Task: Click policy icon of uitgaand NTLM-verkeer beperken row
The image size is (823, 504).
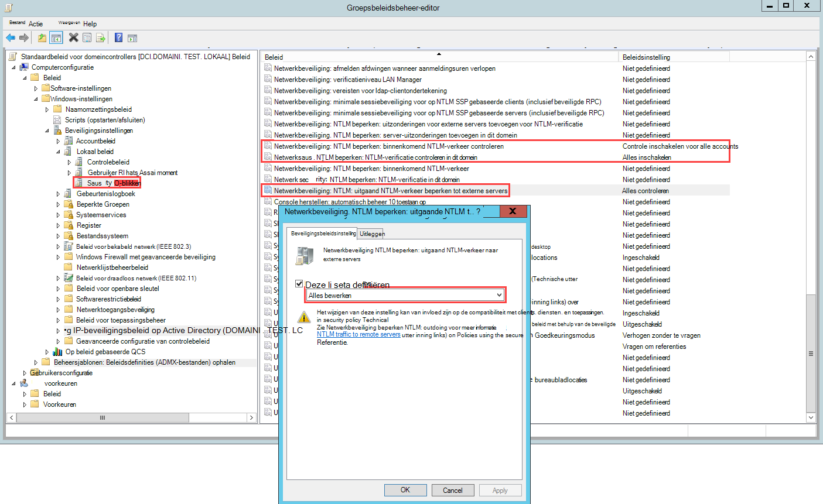Action: click(268, 191)
